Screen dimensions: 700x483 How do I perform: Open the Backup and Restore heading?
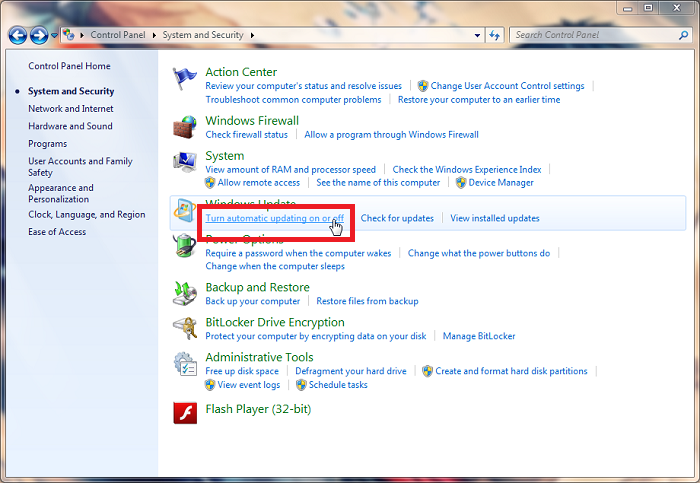pyautogui.click(x=258, y=287)
